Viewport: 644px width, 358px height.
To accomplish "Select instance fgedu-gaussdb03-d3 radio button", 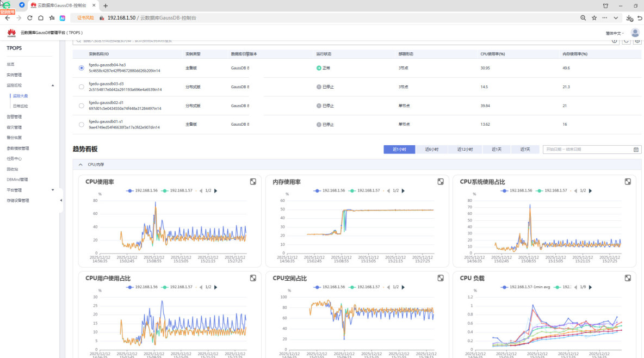I will (x=82, y=87).
